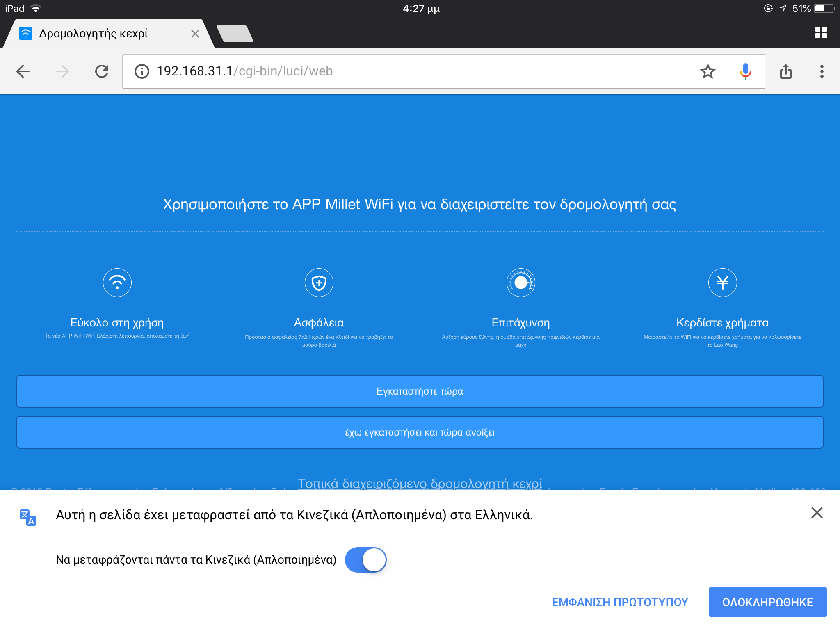Click the ΕΜΦΑΝΙΣΗ ΠΡΩΤΟΤΥΠΟΥ link

[620, 602]
